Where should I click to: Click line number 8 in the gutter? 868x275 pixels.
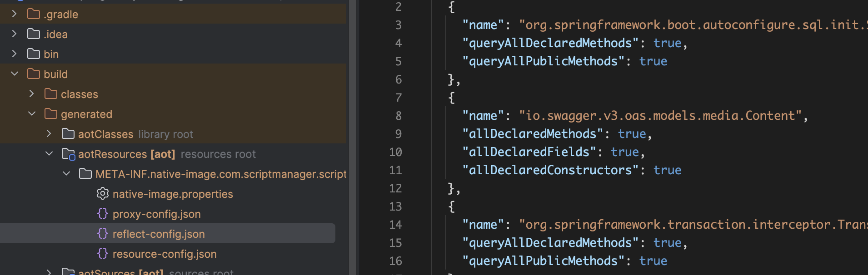click(398, 116)
